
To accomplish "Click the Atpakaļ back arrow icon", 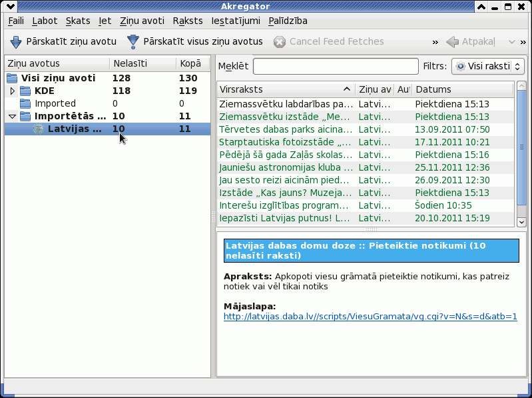I will tap(452, 42).
